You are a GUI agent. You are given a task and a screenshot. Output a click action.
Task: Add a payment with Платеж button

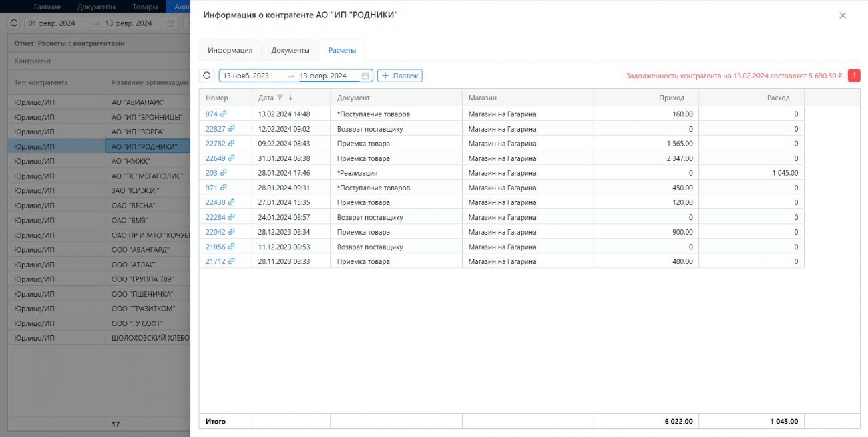(400, 76)
